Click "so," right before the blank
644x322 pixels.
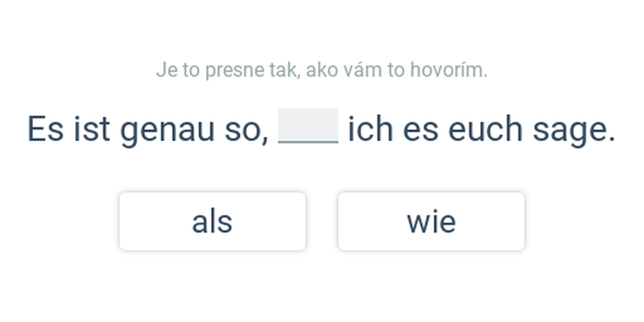245,130
